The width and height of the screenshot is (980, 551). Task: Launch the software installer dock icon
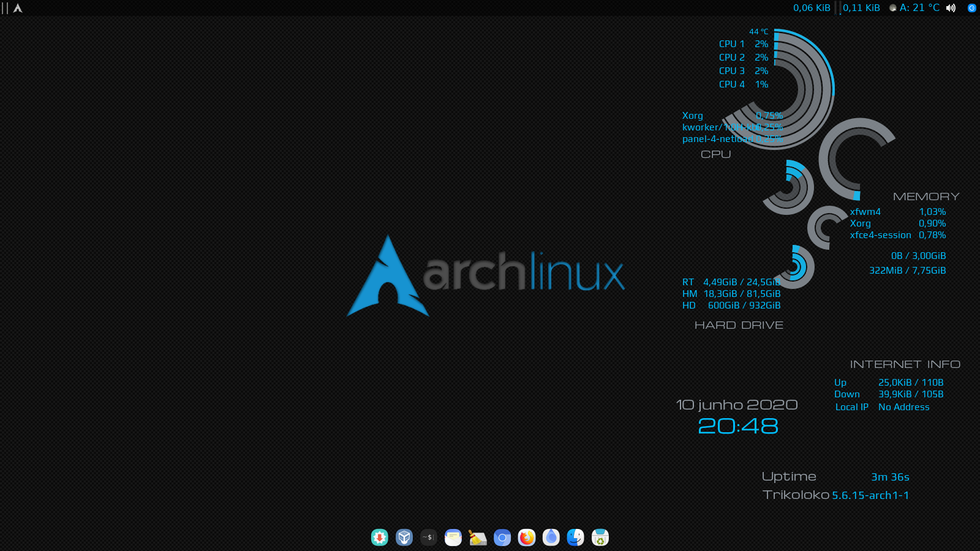tap(380, 538)
